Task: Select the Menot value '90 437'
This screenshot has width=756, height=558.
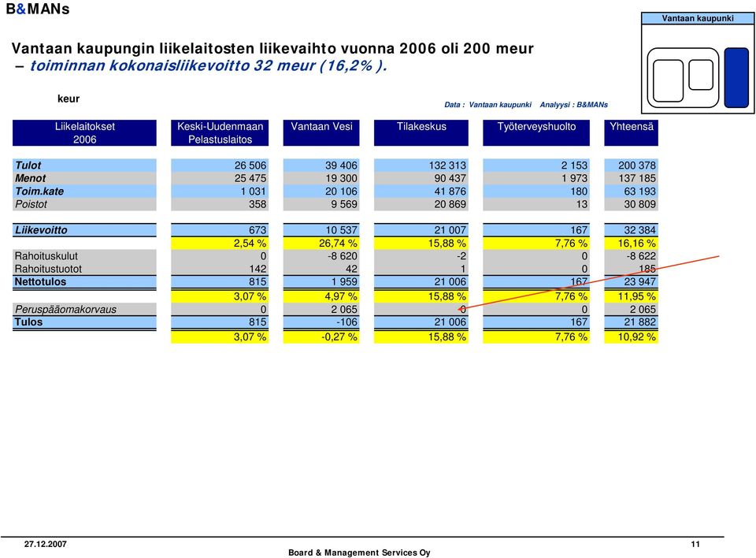Action: pos(450,178)
